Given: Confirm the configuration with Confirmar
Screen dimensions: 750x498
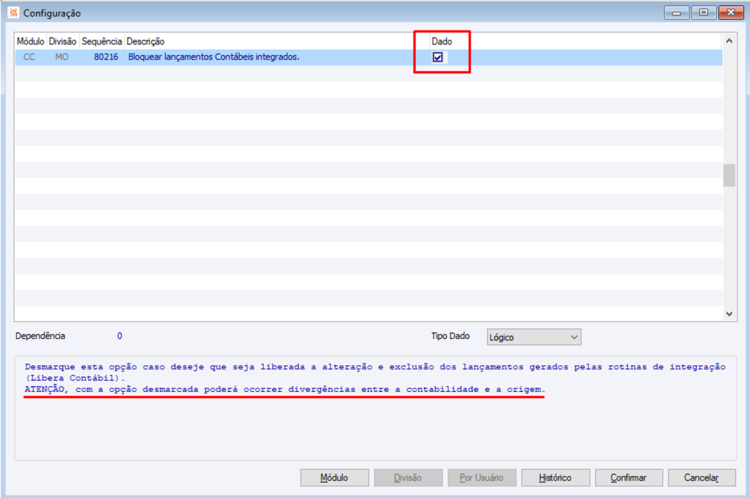Looking at the screenshot, I should coord(629,477).
